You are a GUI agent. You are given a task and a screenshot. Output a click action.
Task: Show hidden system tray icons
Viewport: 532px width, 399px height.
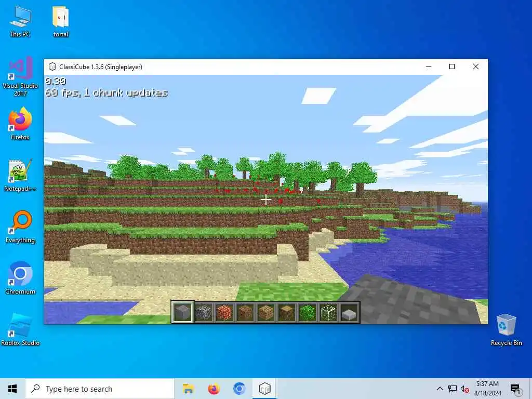[440, 389]
